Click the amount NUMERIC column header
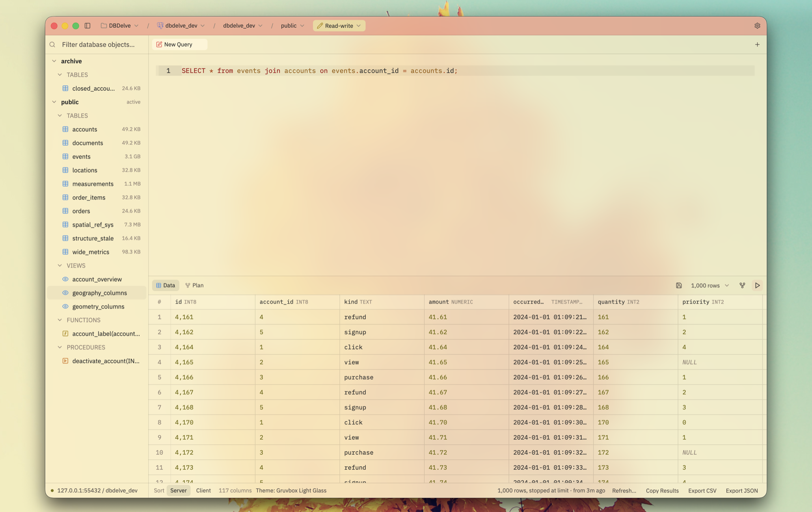The width and height of the screenshot is (812, 512). [x=466, y=302]
